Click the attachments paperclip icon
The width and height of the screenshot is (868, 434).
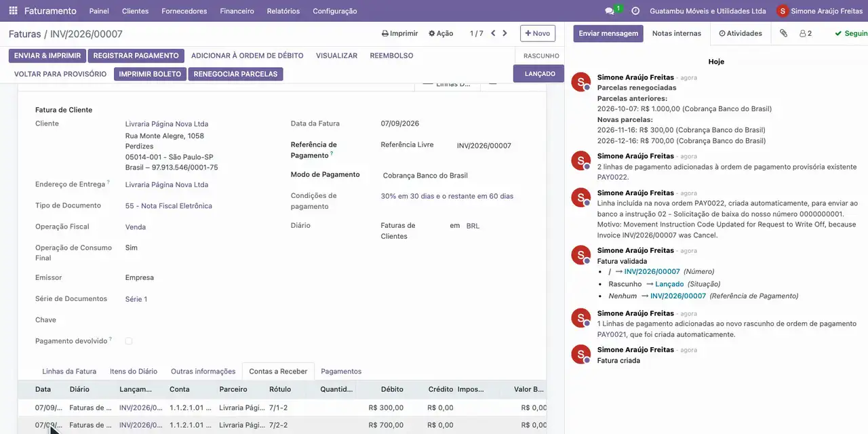tap(783, 33)
